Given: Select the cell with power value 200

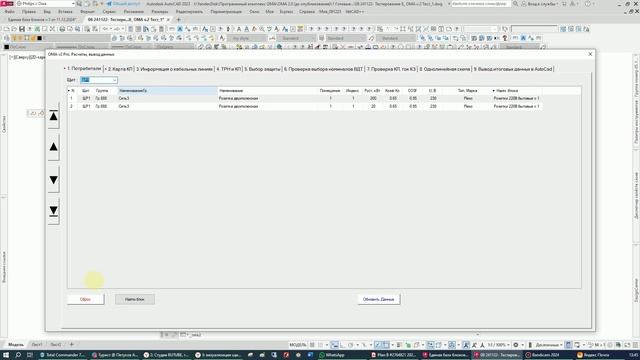Looking at the screenshot, I should (373, 98).
